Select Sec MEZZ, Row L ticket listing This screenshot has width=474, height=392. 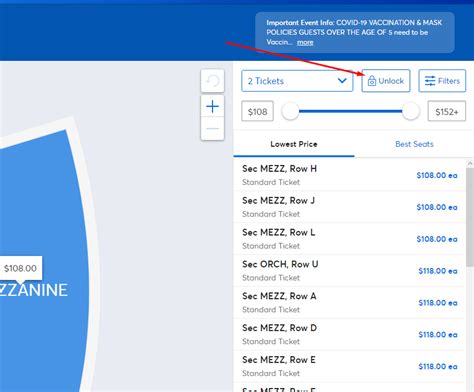tap(349, 239)
